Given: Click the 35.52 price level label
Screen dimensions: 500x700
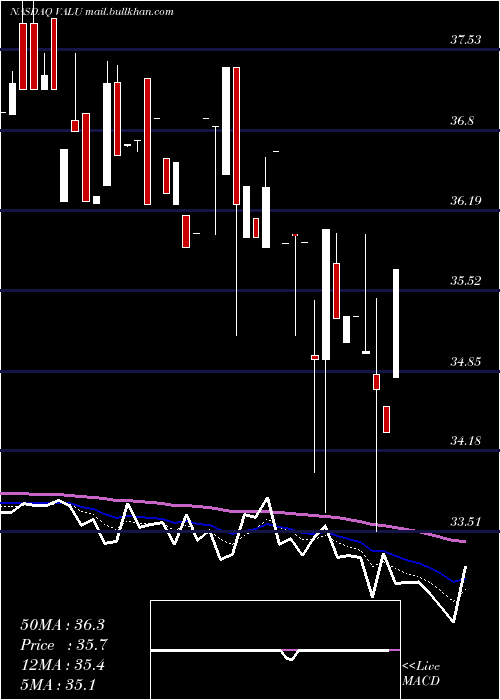Looking at the screenshot, I should [465, 281].
